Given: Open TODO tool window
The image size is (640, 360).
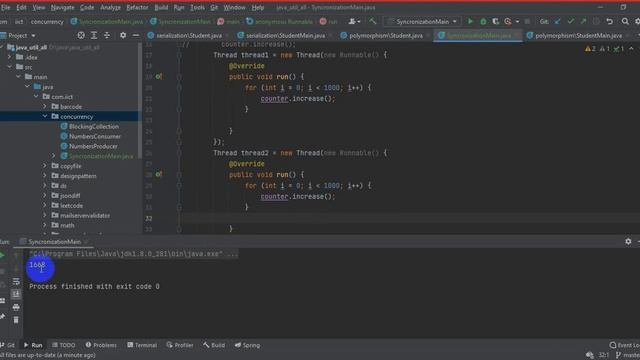Looking at the screenshot, I should 64,345.
